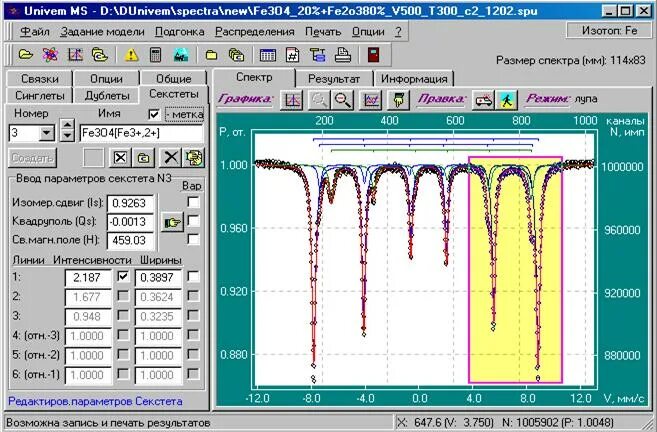The image size is (657, 432).
Task: Enable Вар checkbox for Изомер.сдвиг (Is)
Action: [193, 202]
